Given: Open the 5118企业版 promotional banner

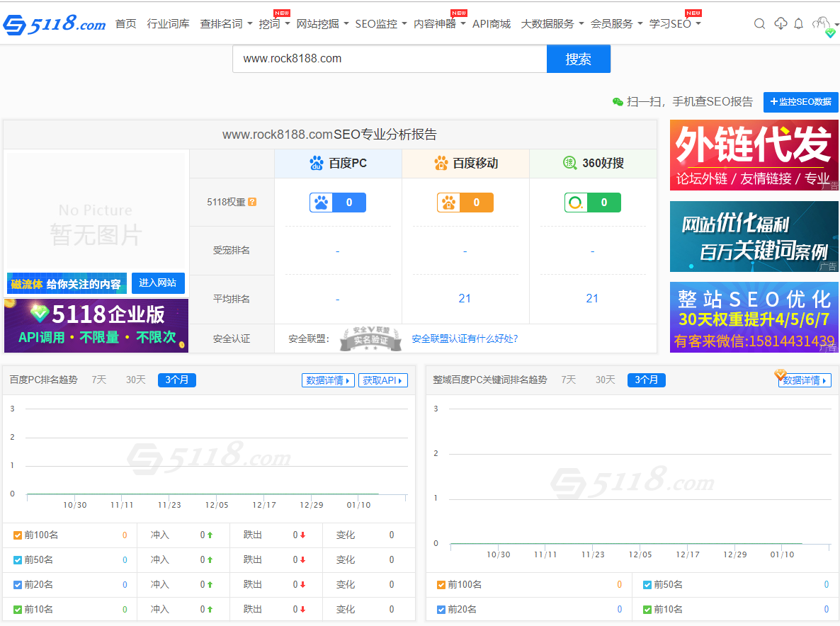Looking at the screenshot, I should pos(96,326).
